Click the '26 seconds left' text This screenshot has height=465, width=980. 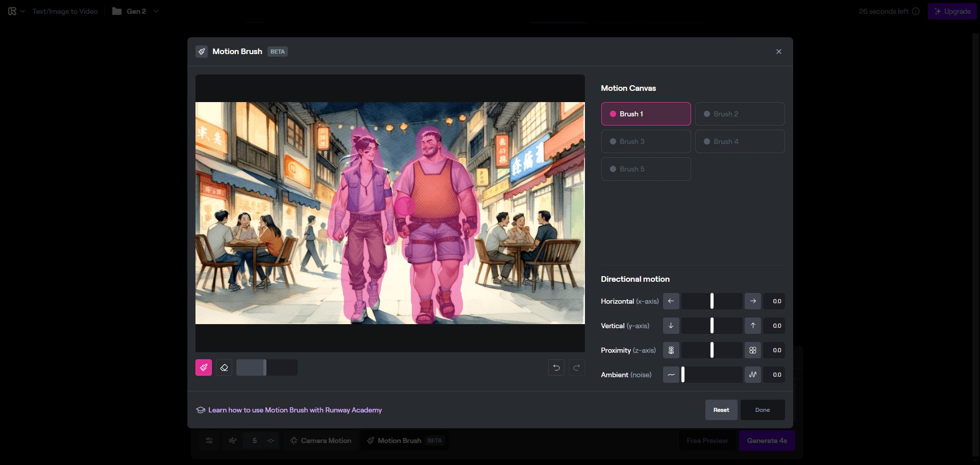[884, 11]
